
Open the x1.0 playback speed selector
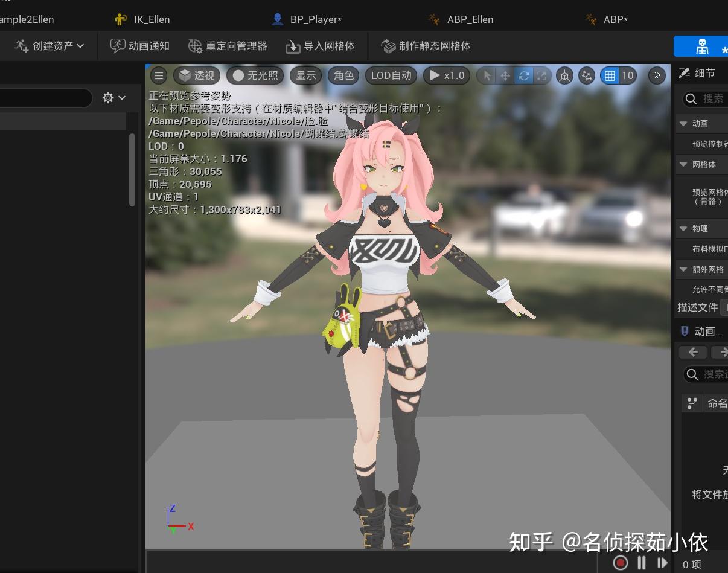pyautogui.click(x=446, y=75)
